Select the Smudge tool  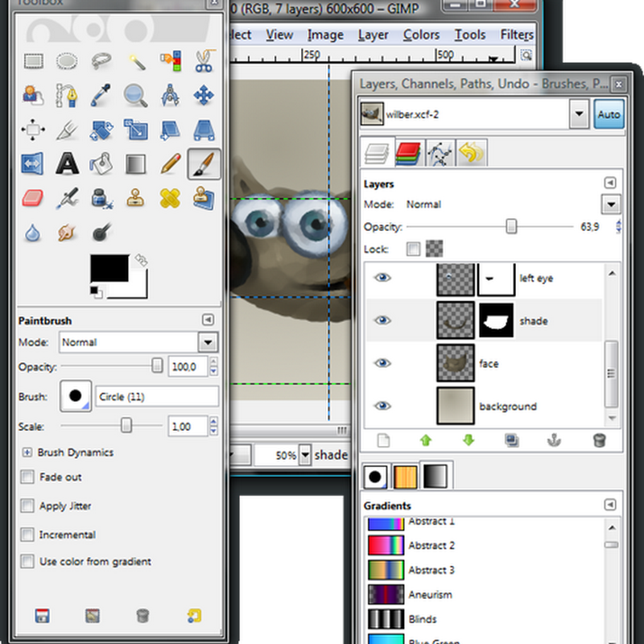point(67,233)
